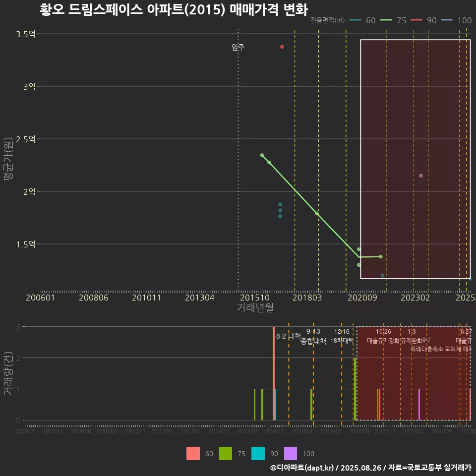Click the 100㎡ line swatch in top legend

pos(447,20)
